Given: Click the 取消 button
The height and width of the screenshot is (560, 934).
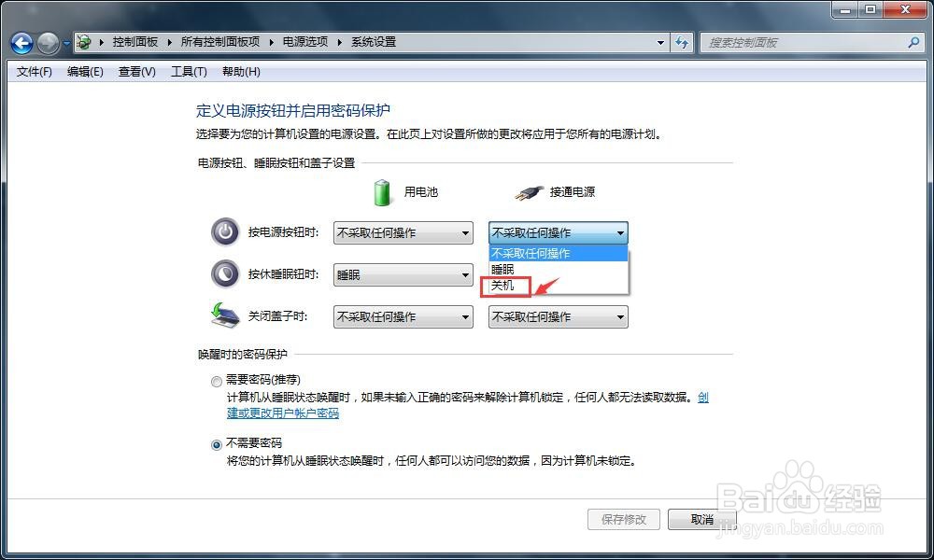Looking at the screenshot, I should (x=702, y=520).
